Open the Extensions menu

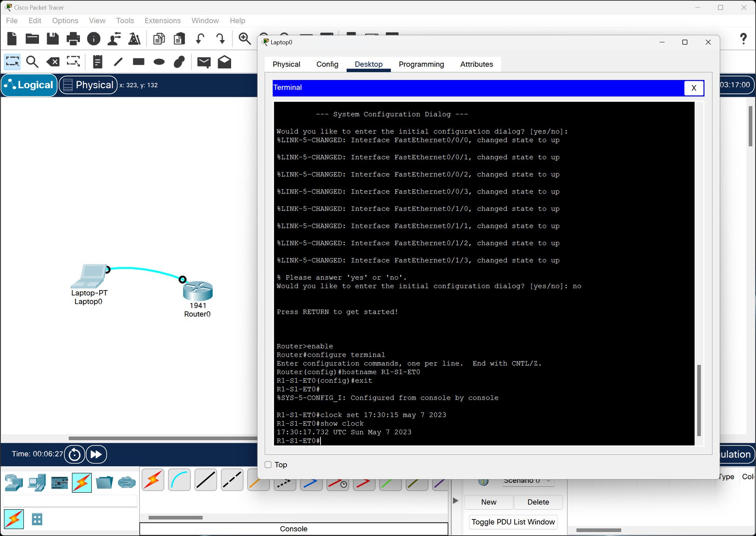point(162,20)
